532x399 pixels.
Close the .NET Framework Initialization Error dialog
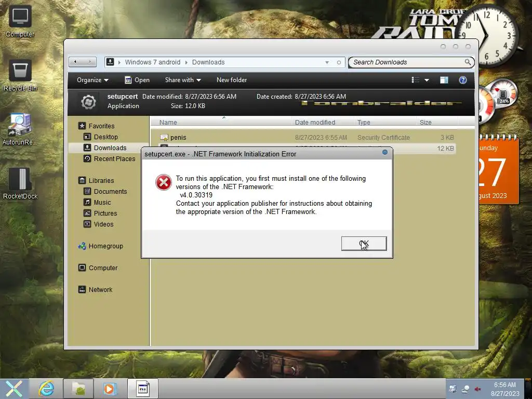coord(385,152)
